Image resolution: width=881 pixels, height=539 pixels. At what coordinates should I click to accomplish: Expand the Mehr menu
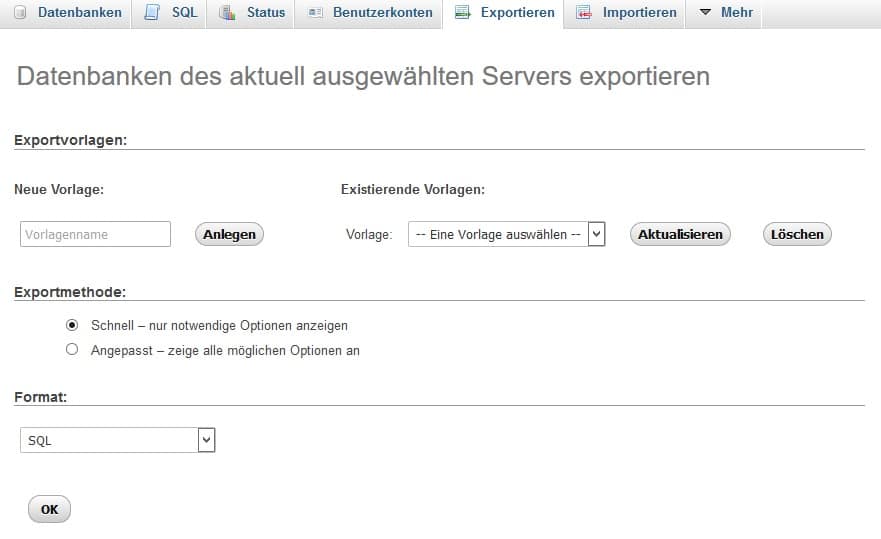pos(736,13)
